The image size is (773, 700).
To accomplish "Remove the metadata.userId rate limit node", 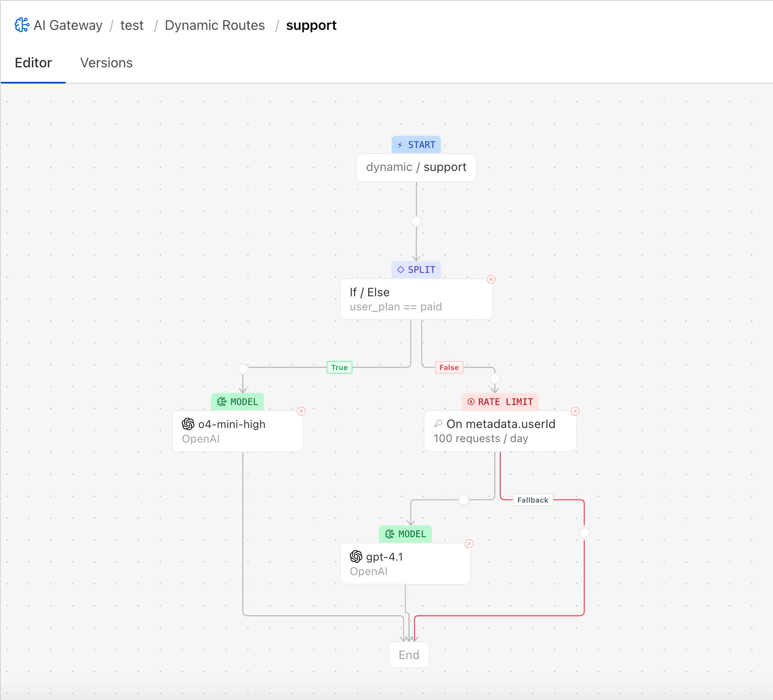I will (x=575, y=411).
